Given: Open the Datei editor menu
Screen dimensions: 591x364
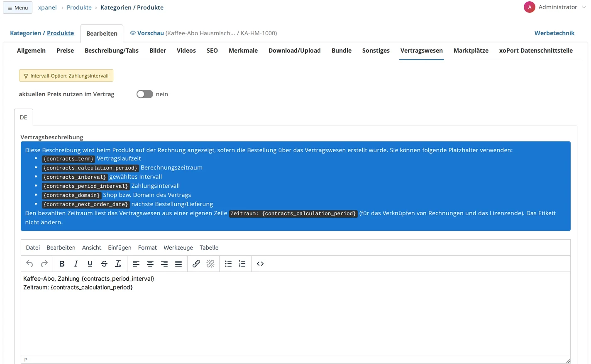Looking at the screenshot, I should (x=33, y=248).
